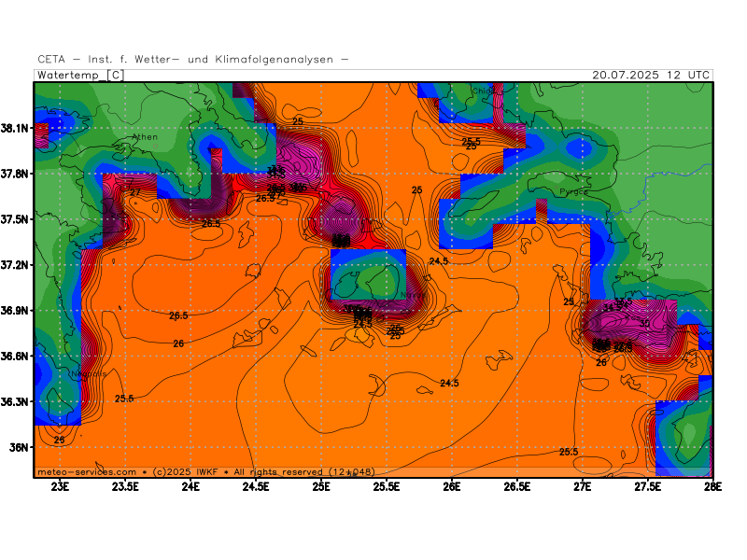
Task: Click the 27E longitude label
Action: coord(582,486)
